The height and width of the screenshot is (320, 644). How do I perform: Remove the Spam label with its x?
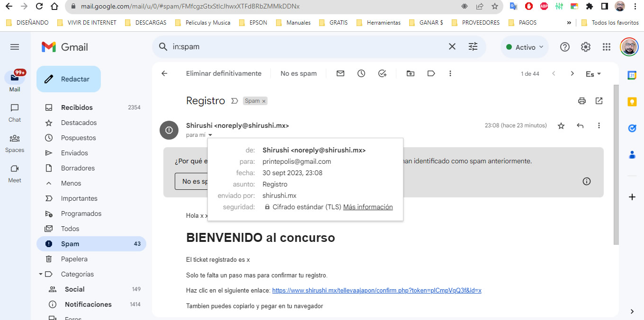(264, 101)
